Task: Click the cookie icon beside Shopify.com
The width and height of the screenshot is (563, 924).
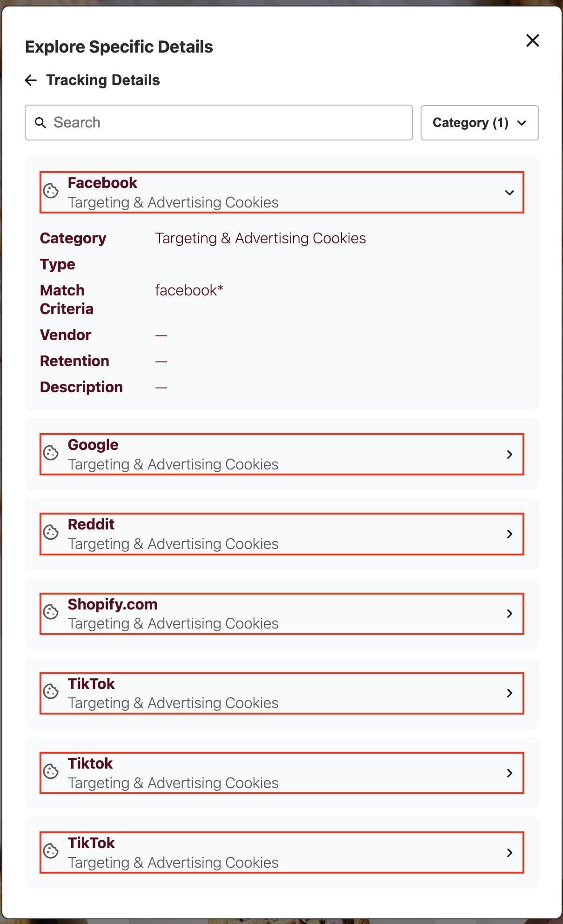Action: 51,613
